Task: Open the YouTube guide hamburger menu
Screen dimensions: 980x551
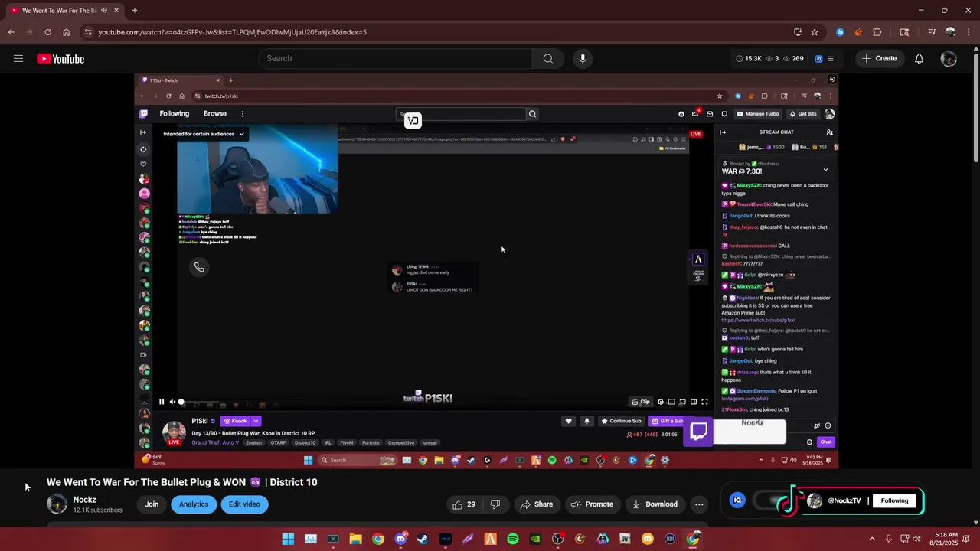Action: coord(18,59)
